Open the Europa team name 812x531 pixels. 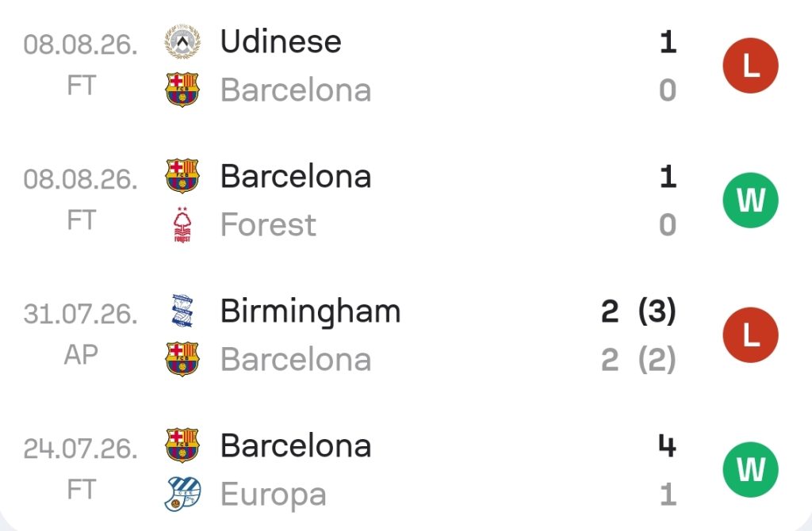[274, 495]
